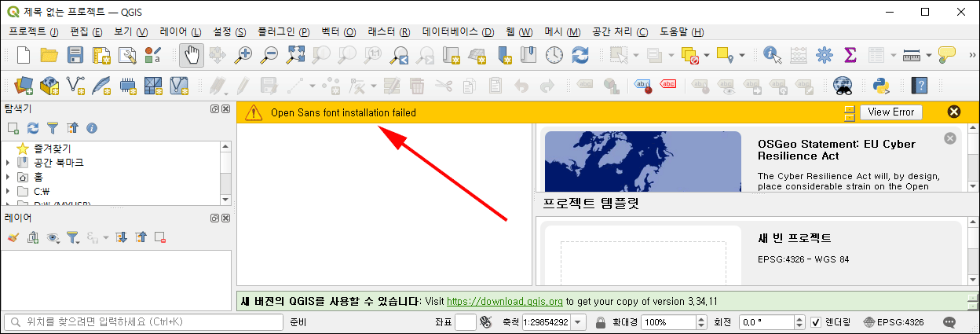
Task: Open the scale 1:29854292 dropdown
Action: (579, 322)
